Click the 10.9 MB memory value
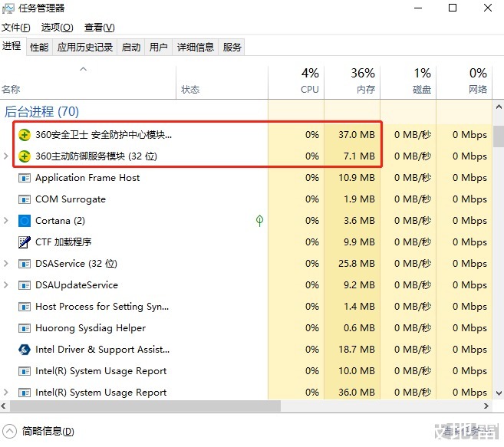 357,178
